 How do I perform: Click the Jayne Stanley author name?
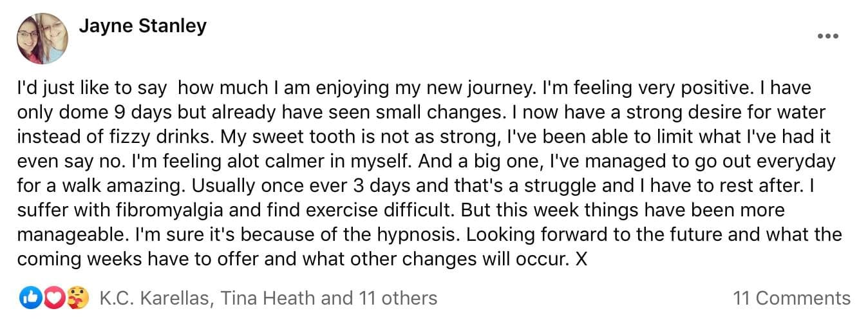pyautogui.click(x=142, y=26)
